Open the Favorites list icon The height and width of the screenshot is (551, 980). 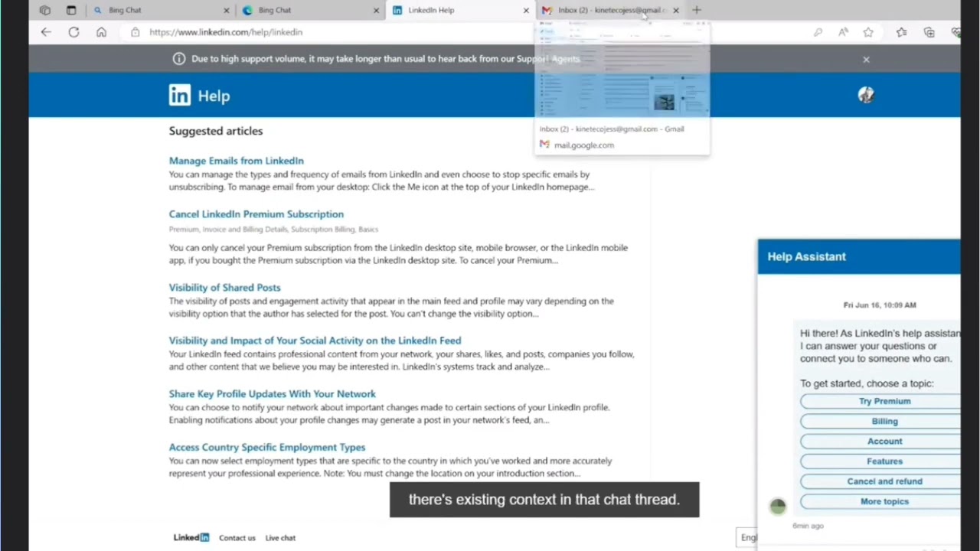[901, 32]
